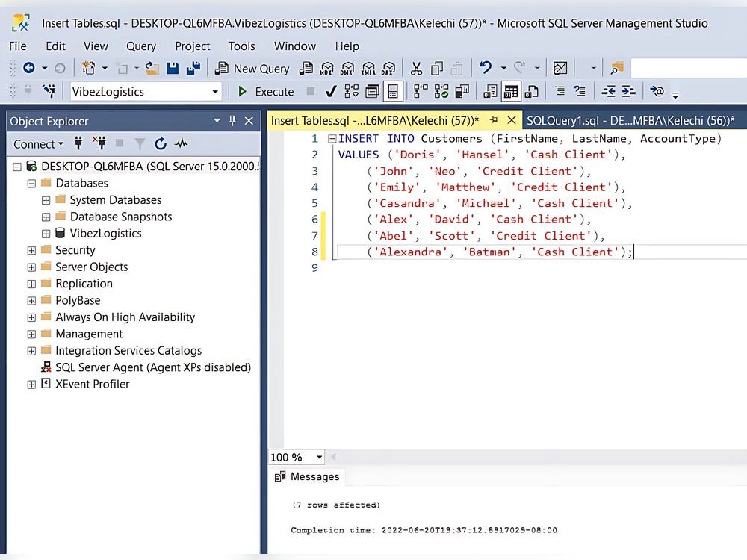Cut the selected text
This screenshot has width=747, height=560.
(x=416, y=68)
